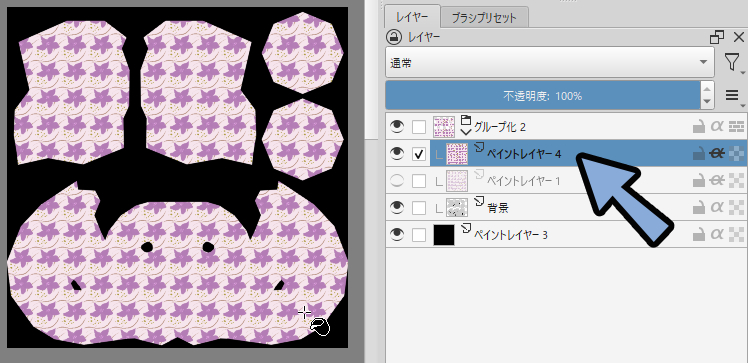748x363 pixels.
Task: Click the floral patterned canvas artwork
Action: point(177,177)
